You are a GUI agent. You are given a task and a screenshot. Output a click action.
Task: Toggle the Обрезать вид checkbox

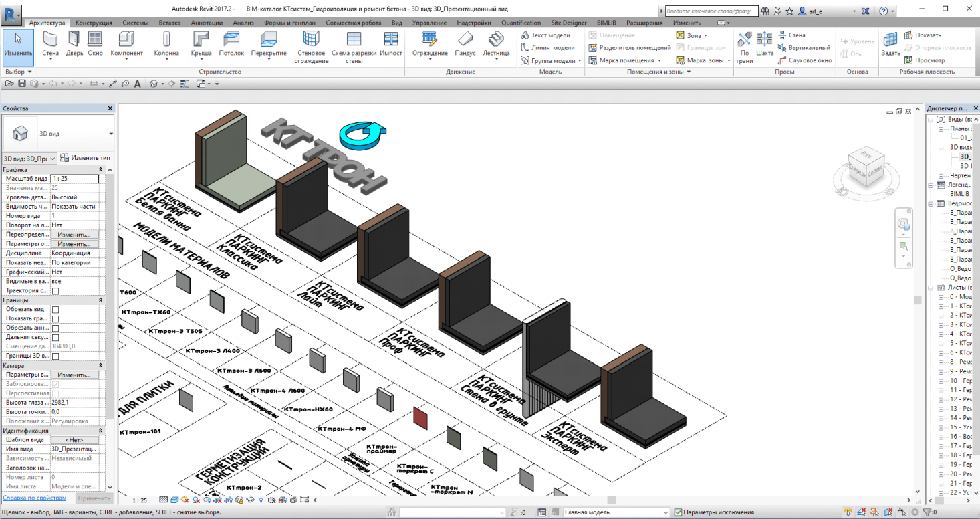(55, 310)
